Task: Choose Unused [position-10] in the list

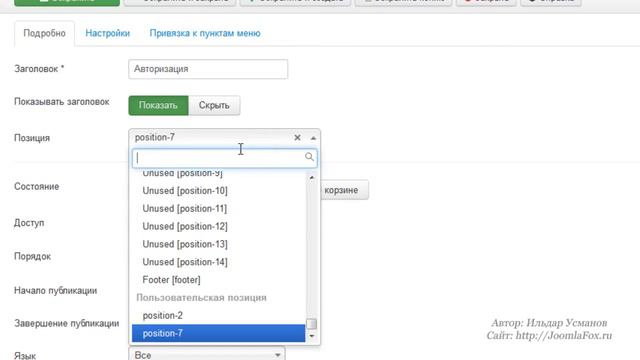Action: [x=218, y=191]
